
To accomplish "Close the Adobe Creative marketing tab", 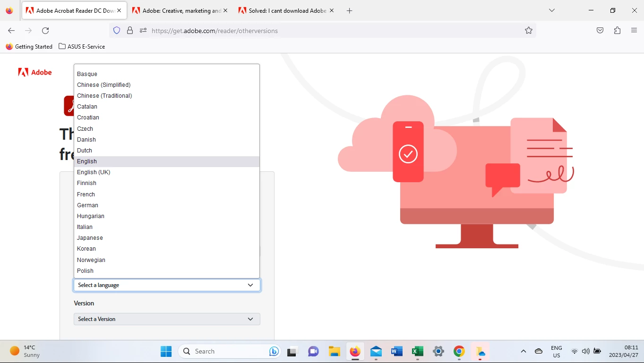I will [225, 10].
